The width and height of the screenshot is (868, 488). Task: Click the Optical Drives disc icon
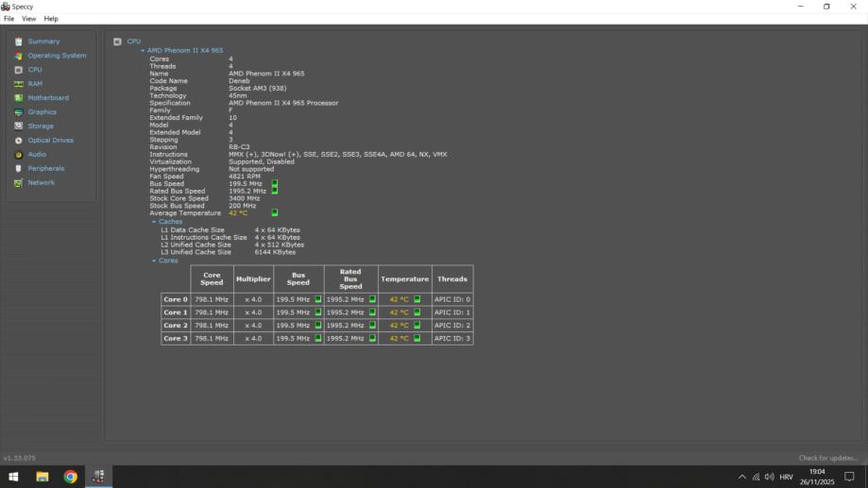(x=18, y=141)
